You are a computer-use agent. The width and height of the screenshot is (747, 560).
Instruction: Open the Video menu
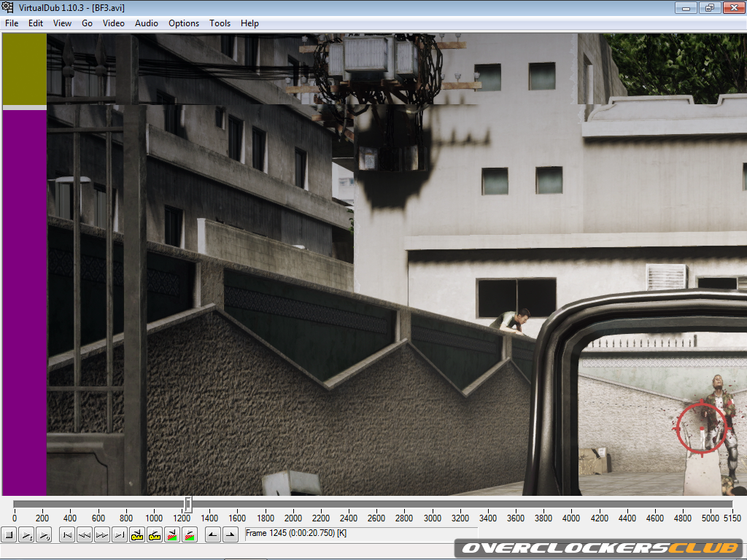coord(113,23)
